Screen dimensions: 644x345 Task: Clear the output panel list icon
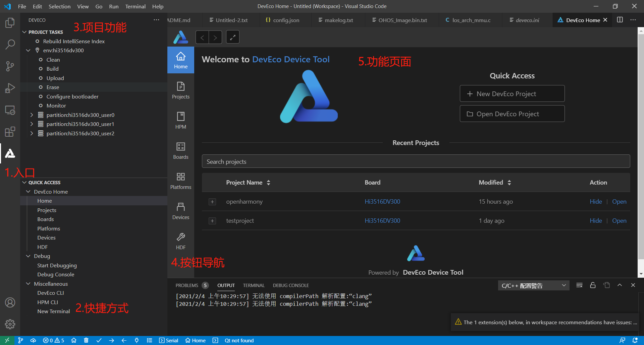click(579, 285)
